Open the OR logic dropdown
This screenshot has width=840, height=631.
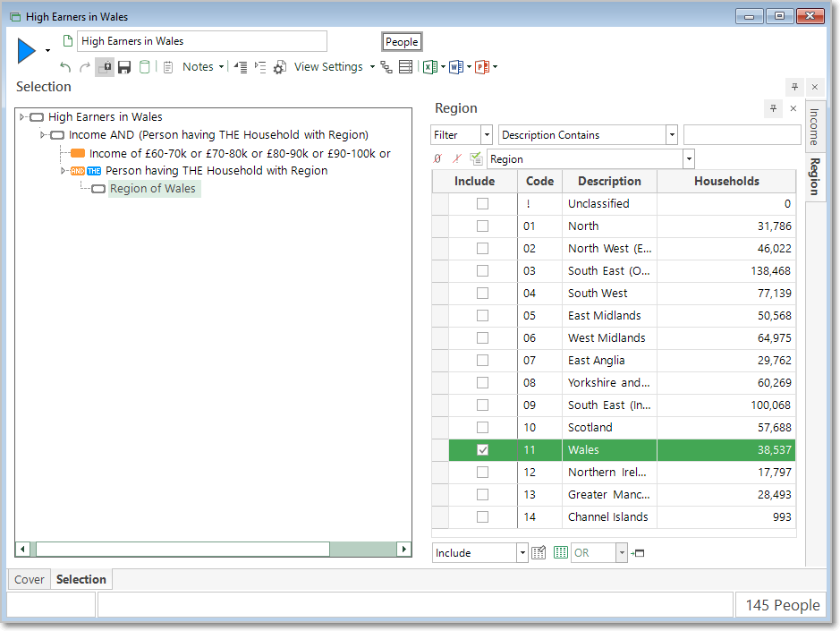click(622, 553)
